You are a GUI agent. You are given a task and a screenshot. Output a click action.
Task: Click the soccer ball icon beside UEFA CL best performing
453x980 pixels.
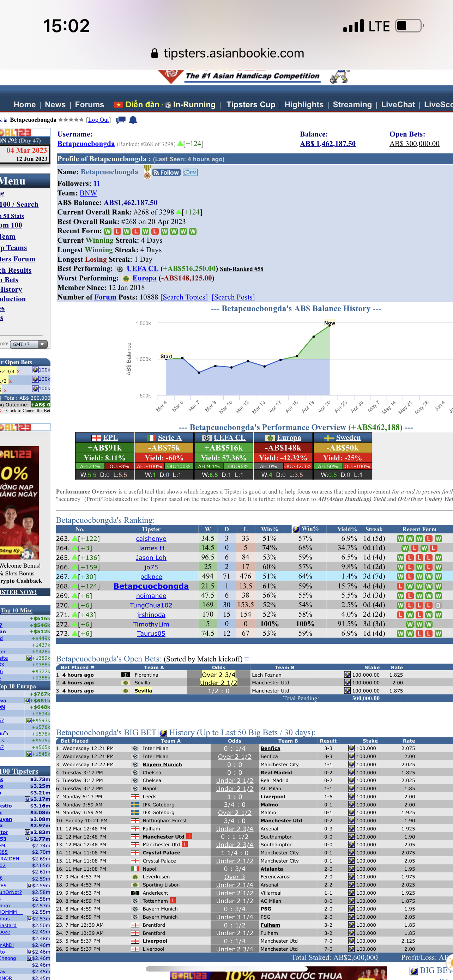[x=120, y=269]
